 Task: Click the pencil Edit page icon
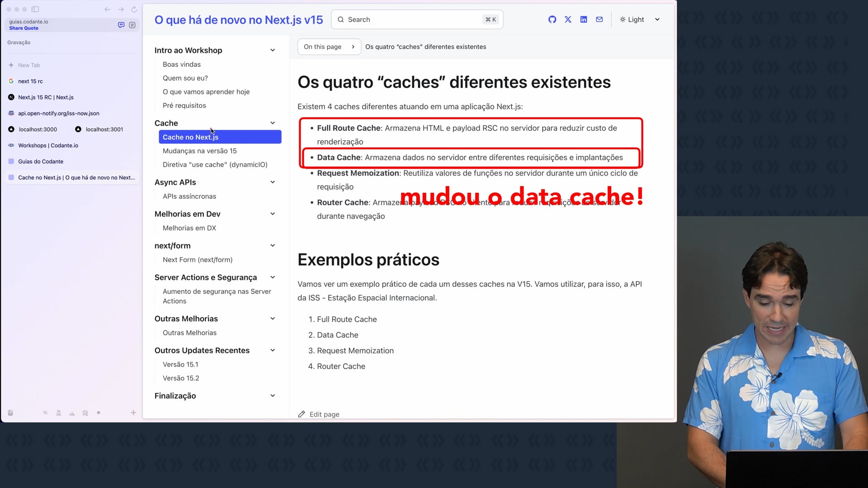coord(302,414)
